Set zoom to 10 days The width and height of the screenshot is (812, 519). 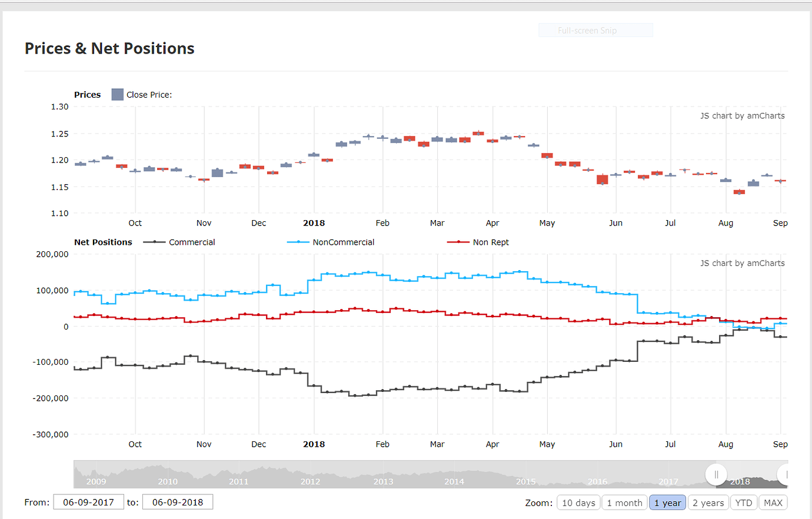tap(578, 503)
